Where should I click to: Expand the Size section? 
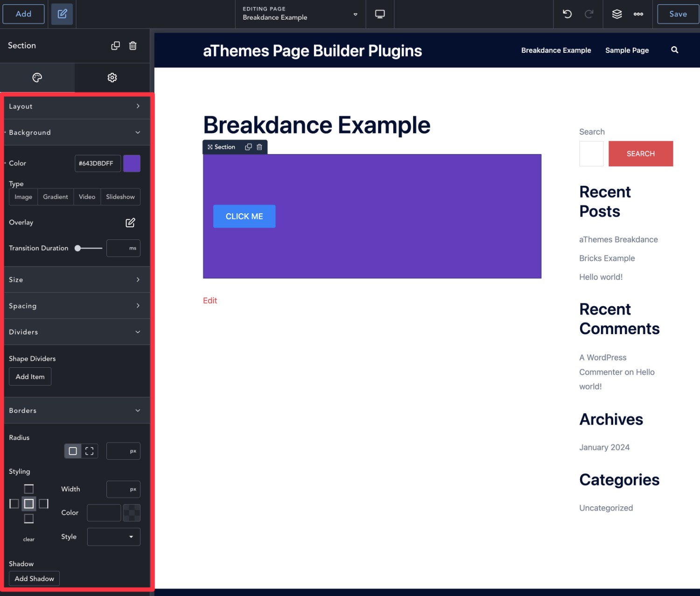click(77, 280)
